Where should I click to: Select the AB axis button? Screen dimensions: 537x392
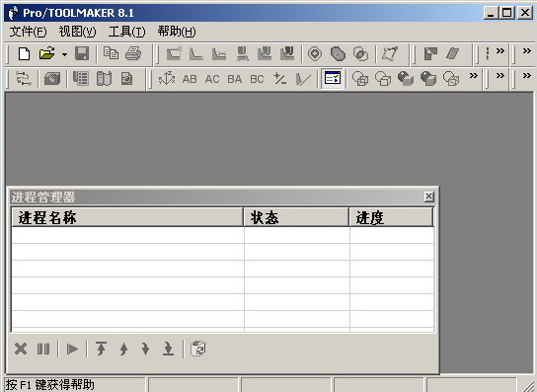pos(190,79)
